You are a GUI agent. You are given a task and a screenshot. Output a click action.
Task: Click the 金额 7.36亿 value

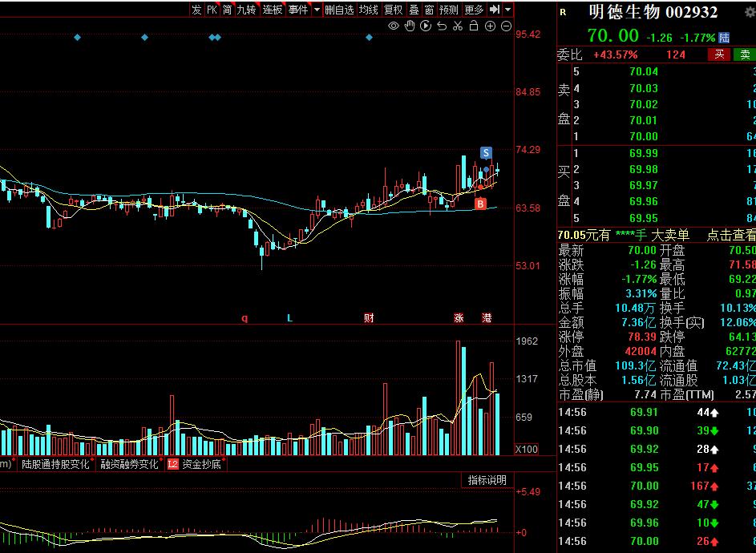pos(638,322)
